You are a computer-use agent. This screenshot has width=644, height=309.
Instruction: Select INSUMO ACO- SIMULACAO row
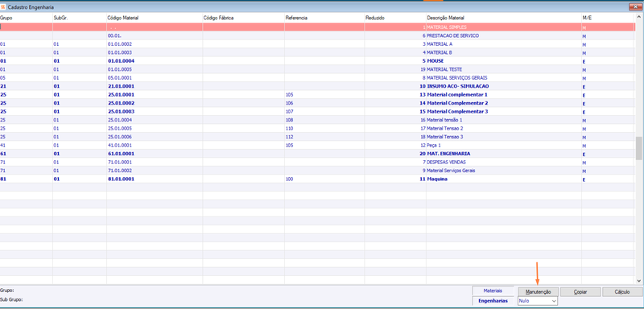coord(317,86)
